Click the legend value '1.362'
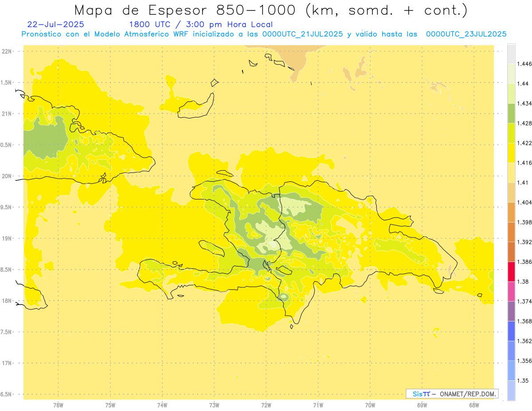Image resolution: width=532 pixels, height=411 pixels. [x=524, y=341]
